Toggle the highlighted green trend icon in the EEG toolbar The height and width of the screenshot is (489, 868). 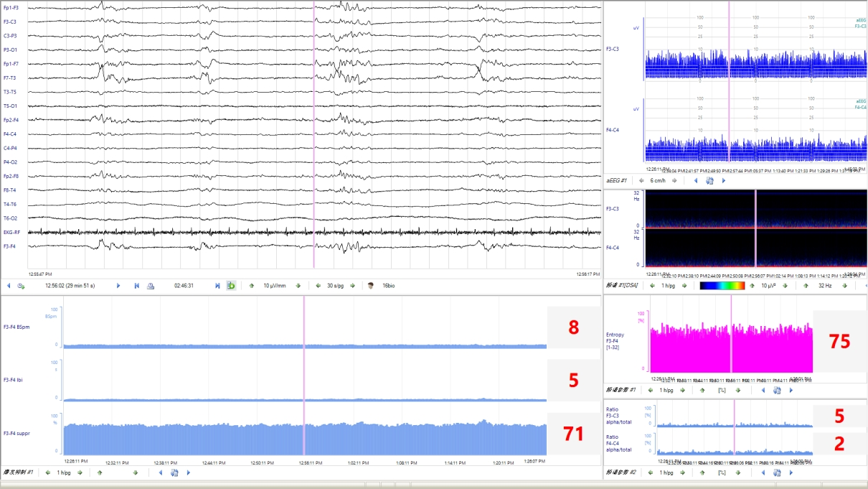(x=231, y=285)
